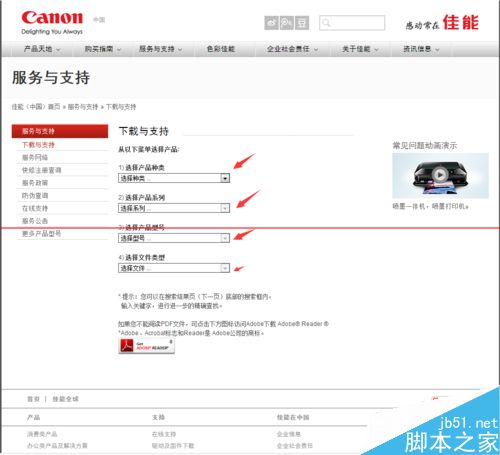Select 更多产品型号 in the sidebar
This screenshot has height=455, width=500.
point(41,233)
